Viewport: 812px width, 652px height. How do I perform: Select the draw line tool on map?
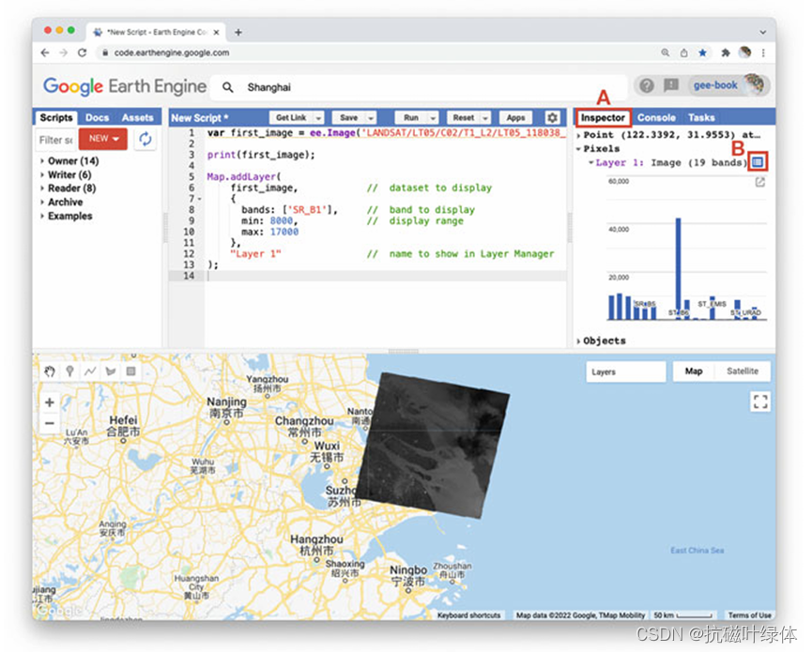click(90, 371)
